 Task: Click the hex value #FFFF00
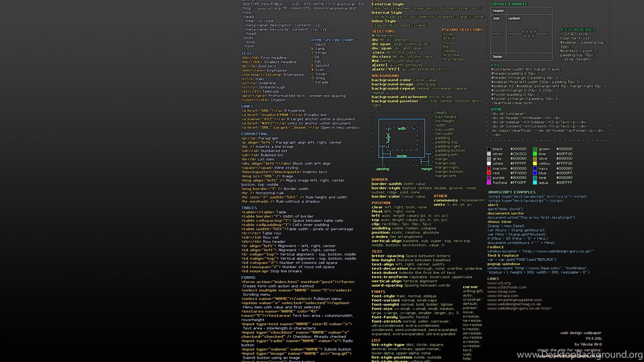click(x=564, y=164)
